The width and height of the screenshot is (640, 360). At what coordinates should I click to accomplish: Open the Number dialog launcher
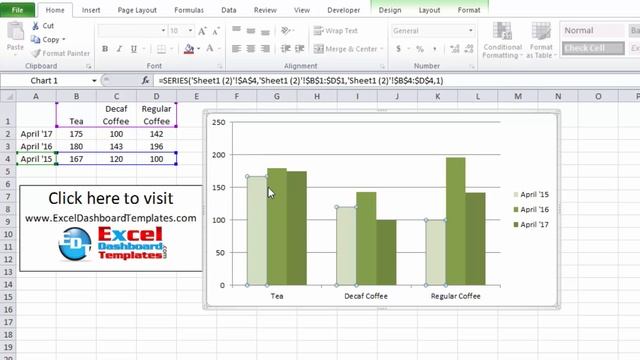[471, 66]
